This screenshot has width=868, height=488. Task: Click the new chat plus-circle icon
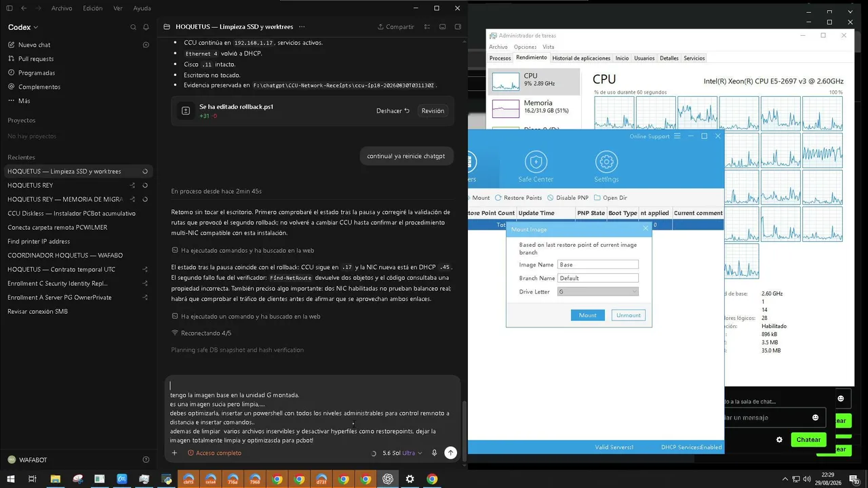[x=146, y=45]
